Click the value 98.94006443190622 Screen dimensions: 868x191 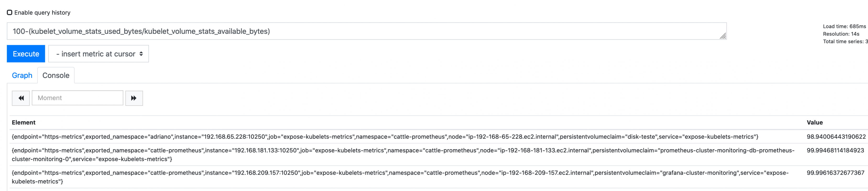[836, 137]
